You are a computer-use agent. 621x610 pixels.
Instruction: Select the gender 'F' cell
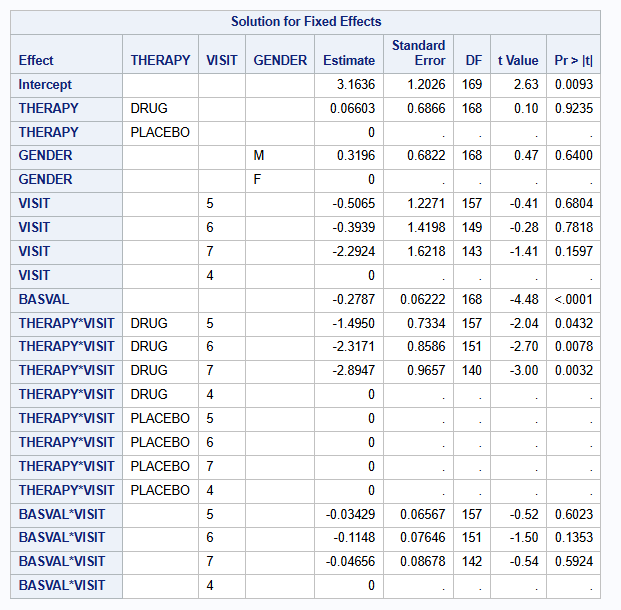[257, 180]
